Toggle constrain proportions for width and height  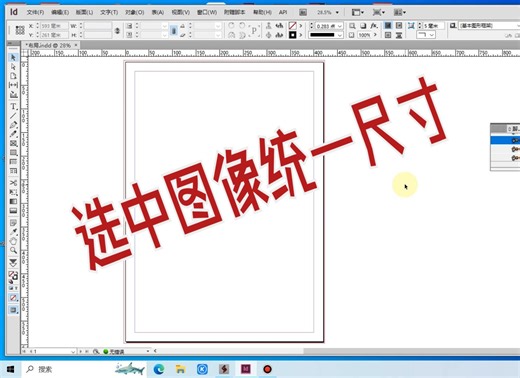coord(117,30)
